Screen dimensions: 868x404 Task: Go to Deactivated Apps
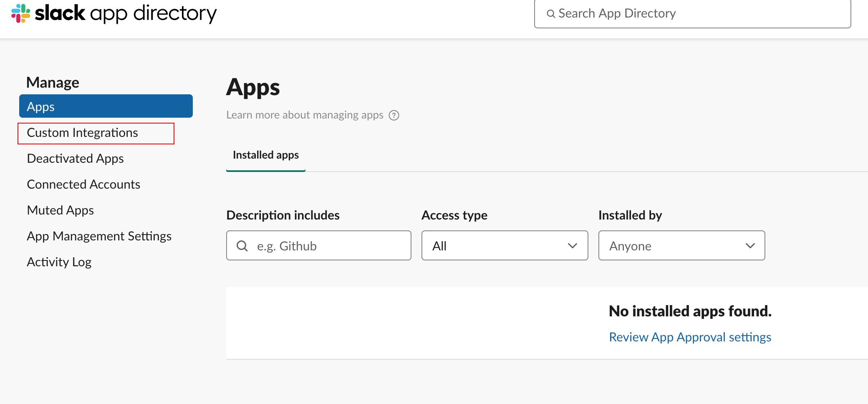pyautogui.click(x=75, y=159)
